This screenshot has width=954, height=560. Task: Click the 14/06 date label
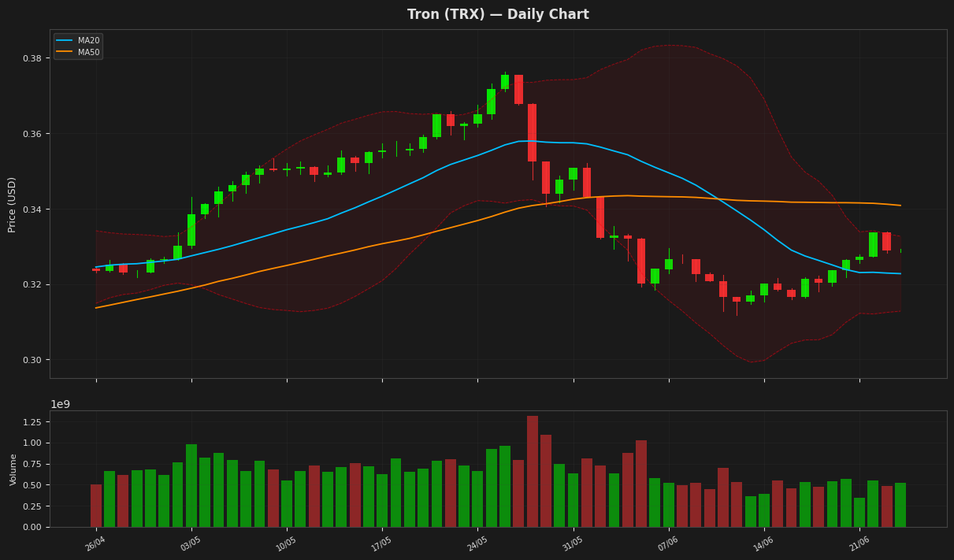[x=763, y=543]
